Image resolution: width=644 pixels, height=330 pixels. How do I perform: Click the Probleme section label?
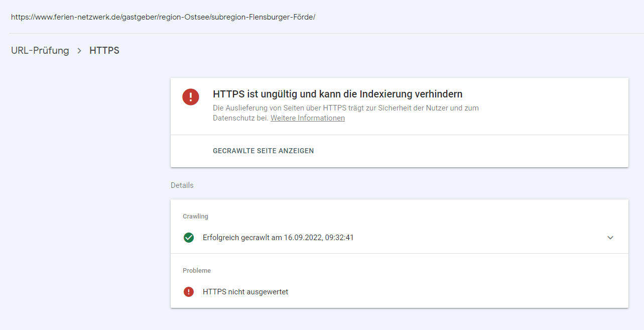coord(197,271)
